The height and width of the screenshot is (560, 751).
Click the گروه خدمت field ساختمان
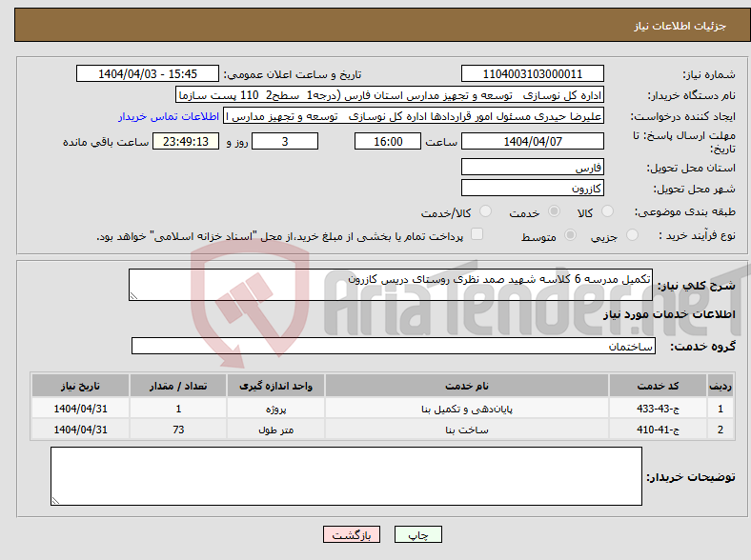click(394, 346)
